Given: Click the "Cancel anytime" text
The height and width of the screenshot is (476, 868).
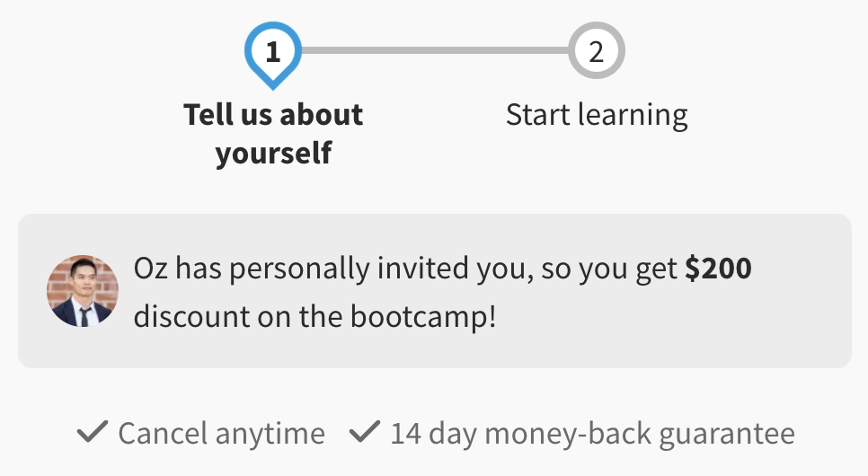Looking at the screenshot, I should point(221,434).
